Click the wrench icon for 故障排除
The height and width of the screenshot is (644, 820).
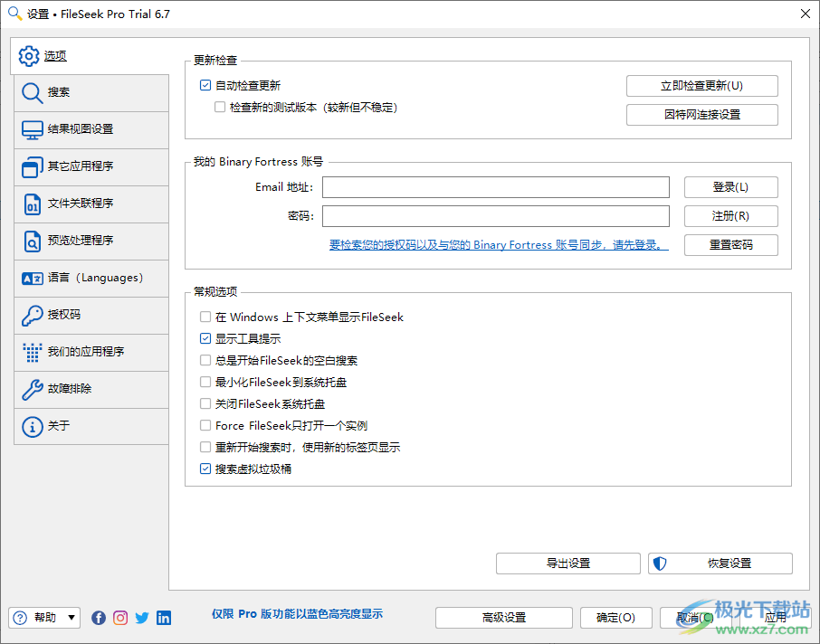(x=32, y=390)
